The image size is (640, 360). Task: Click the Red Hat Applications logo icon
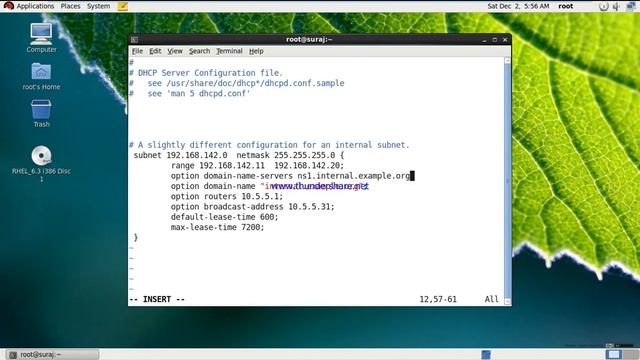[9, 6]
